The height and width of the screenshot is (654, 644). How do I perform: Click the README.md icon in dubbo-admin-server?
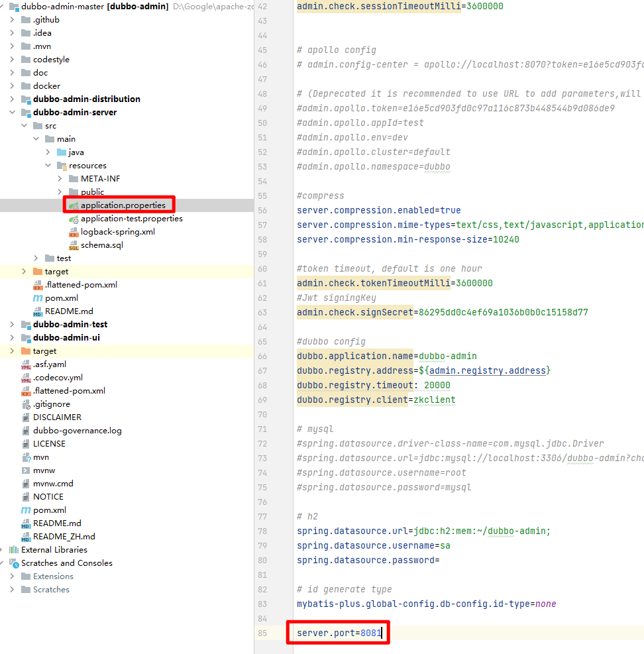[38, 311]
